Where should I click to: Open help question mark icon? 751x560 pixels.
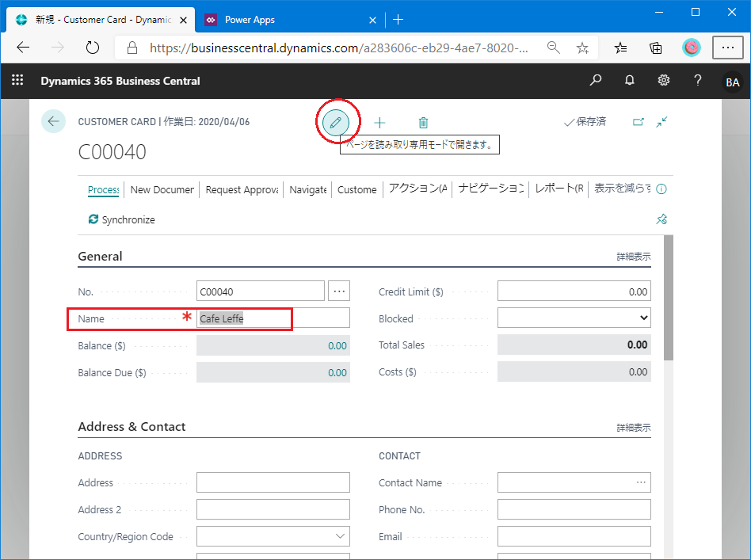click(698, 80)
